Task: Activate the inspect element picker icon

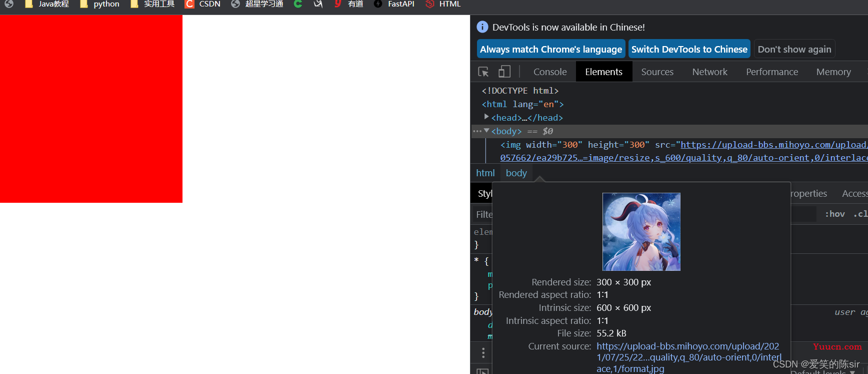Action: 483,72
